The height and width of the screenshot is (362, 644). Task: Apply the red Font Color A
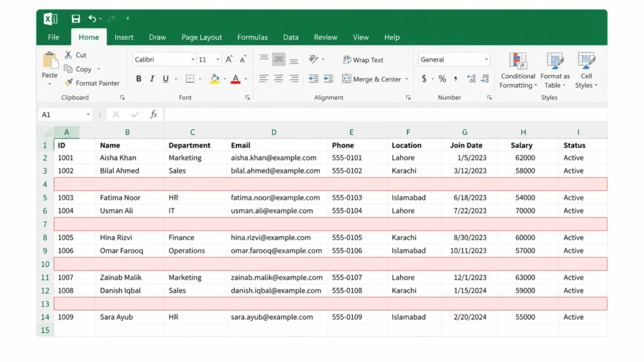235,79
